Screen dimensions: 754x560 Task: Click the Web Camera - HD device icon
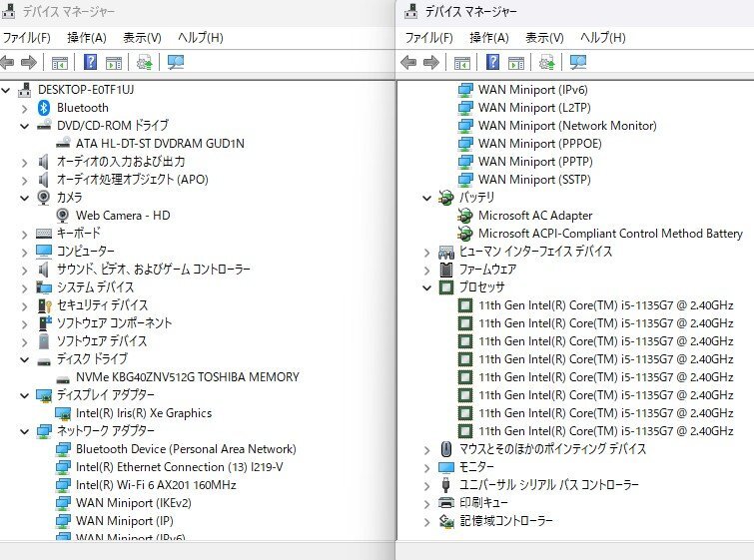click(x=63, y=216)
